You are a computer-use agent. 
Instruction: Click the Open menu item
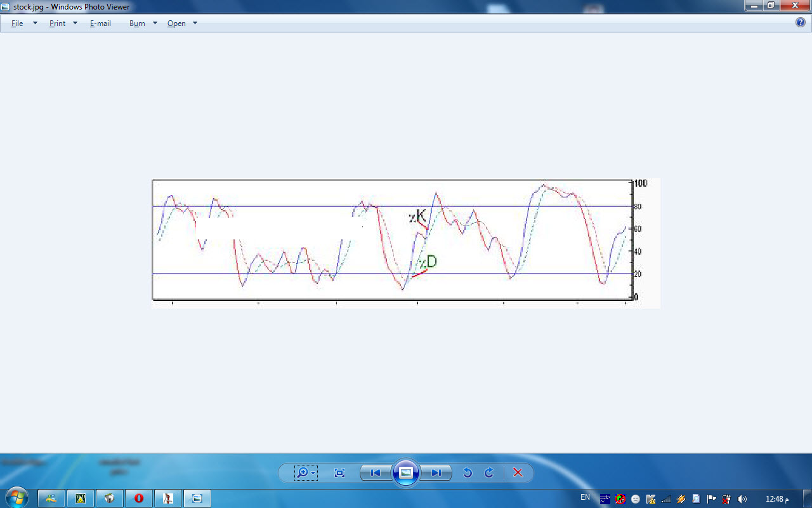tap(176, 23)
